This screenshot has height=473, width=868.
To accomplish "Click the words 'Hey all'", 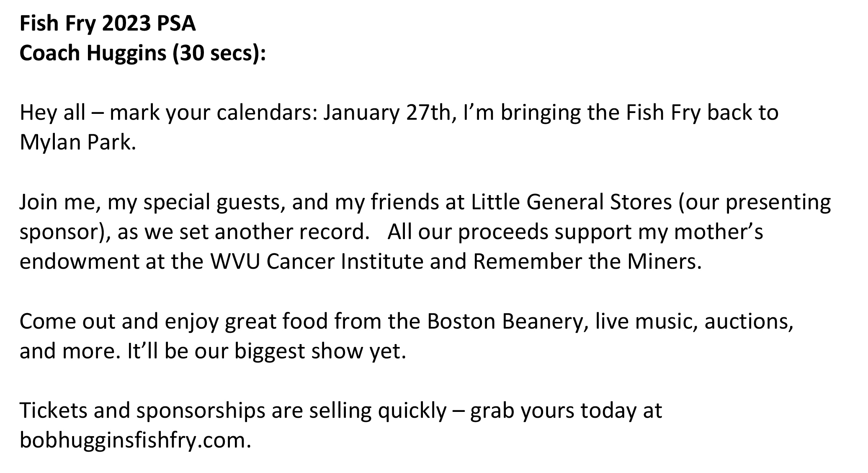I will click(52, 113).
